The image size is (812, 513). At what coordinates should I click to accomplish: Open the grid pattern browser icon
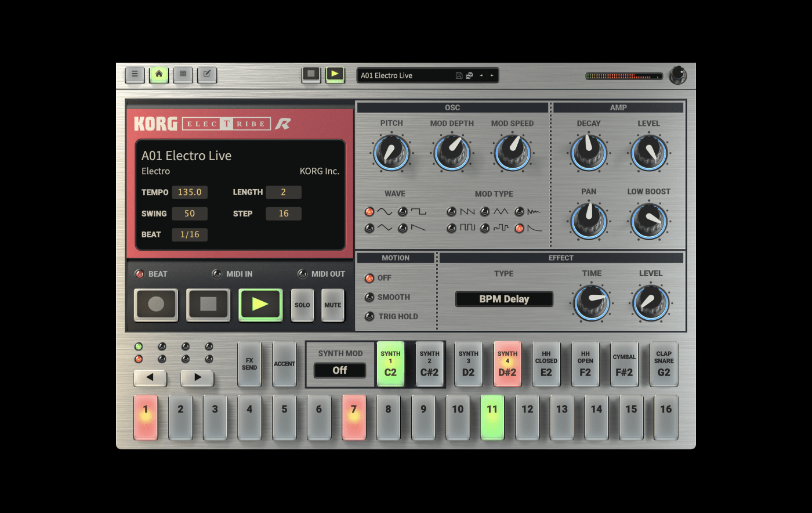click(183, 74)
